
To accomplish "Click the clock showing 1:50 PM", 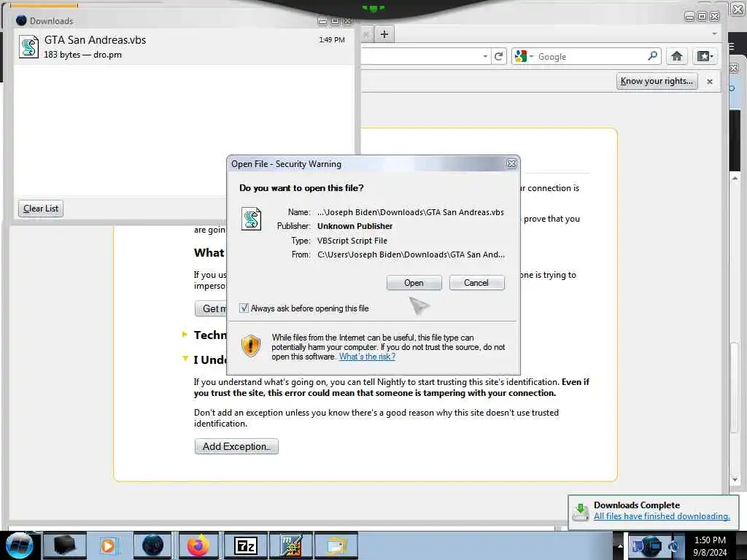I will pos(710,545).
